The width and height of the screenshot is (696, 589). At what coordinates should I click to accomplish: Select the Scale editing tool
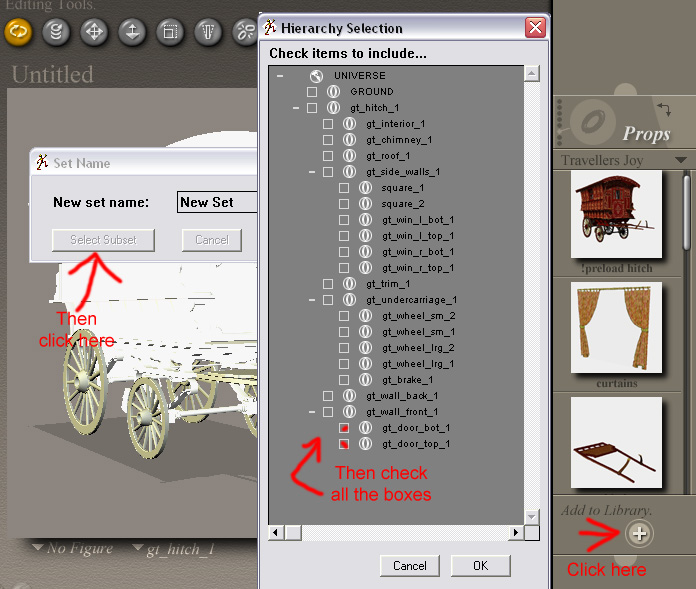(x=170, y=32)
